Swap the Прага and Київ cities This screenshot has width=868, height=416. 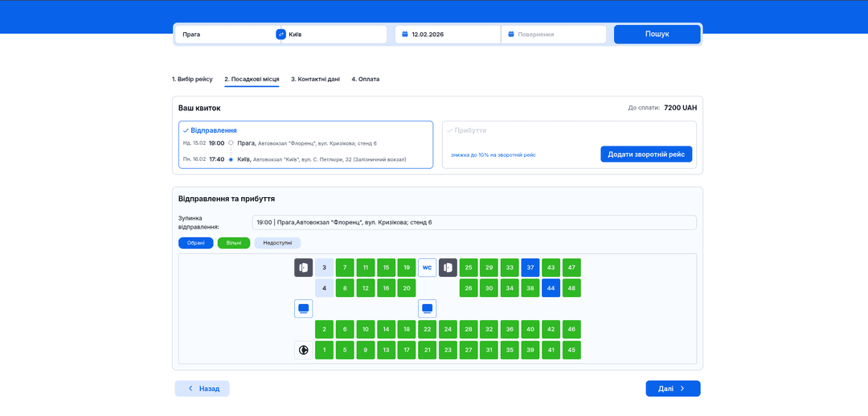point(280,35)
